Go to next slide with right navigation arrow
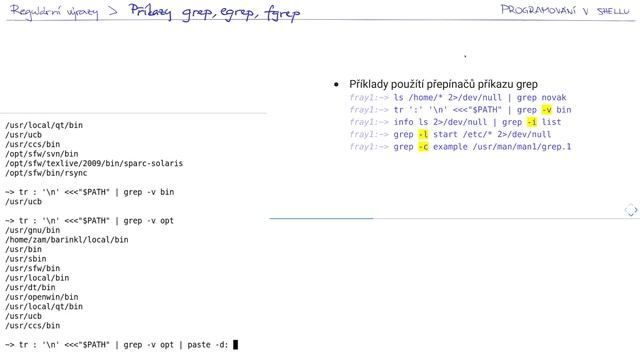This screenshot has height=360, width=640. coord(636,210)
